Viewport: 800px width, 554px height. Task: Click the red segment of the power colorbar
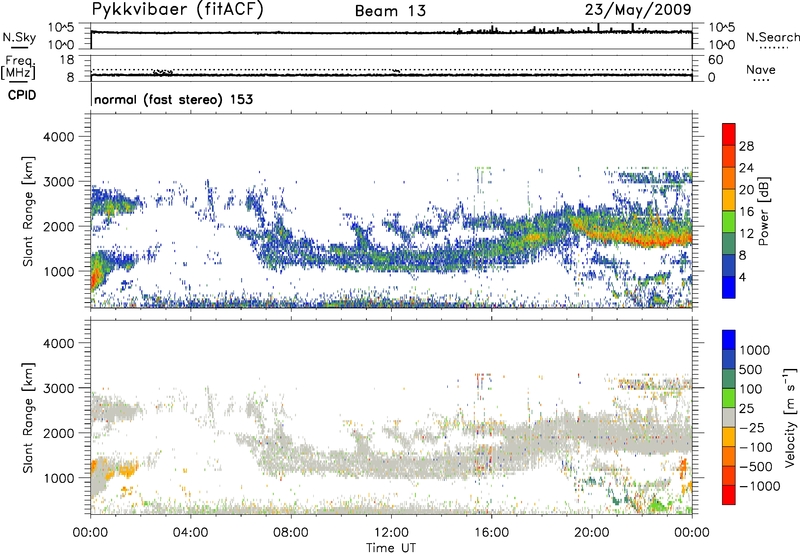tap(729, 135)
